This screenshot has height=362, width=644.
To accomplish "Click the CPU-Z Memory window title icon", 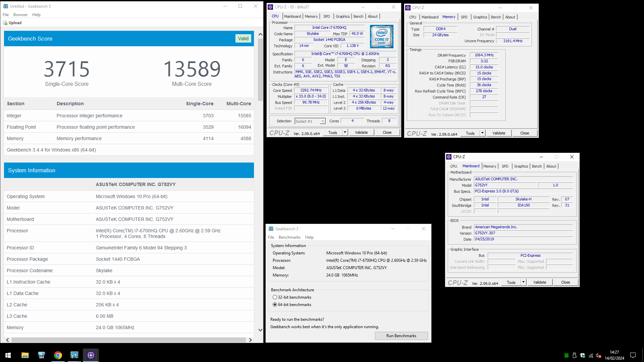I will click(x=408, y=7).
